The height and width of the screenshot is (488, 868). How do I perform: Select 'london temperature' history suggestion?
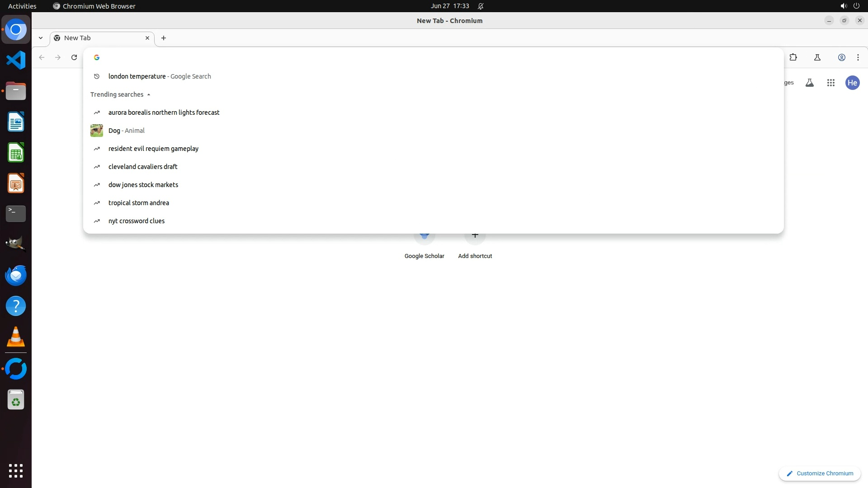(137, 76)
